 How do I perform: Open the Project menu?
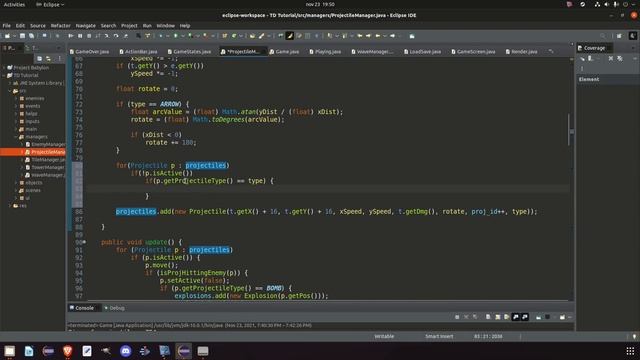129,25
